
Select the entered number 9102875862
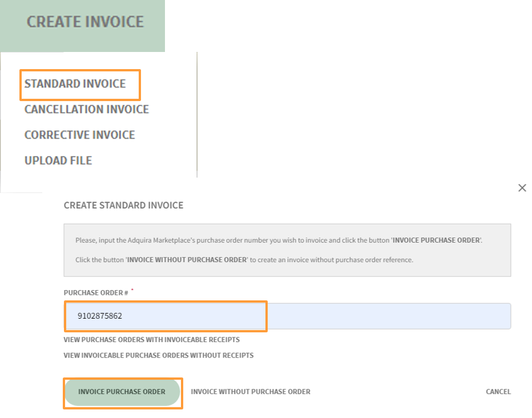click(101, 315)
